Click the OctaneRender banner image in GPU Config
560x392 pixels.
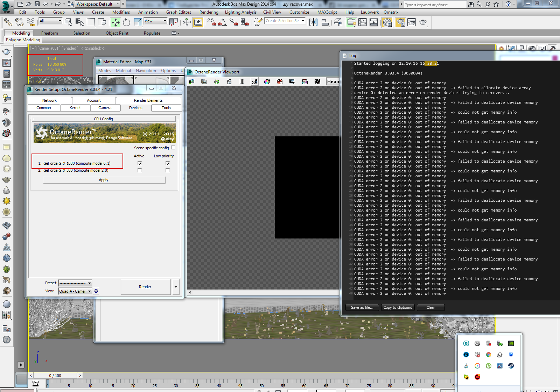coord(105,133)
